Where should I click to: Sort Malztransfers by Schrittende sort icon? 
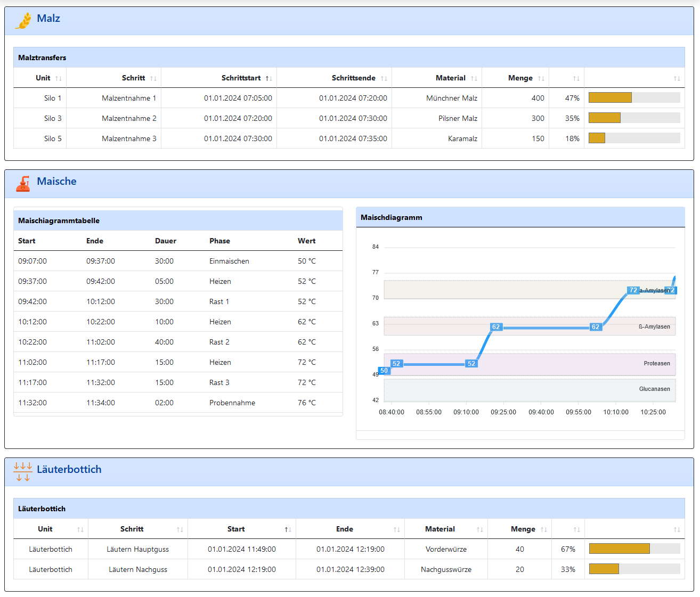coord(384,78)
